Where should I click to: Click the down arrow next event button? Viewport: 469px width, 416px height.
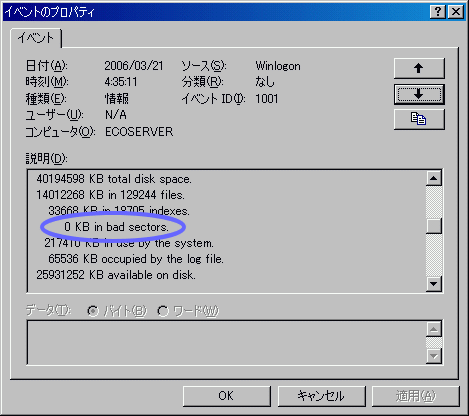419,95
